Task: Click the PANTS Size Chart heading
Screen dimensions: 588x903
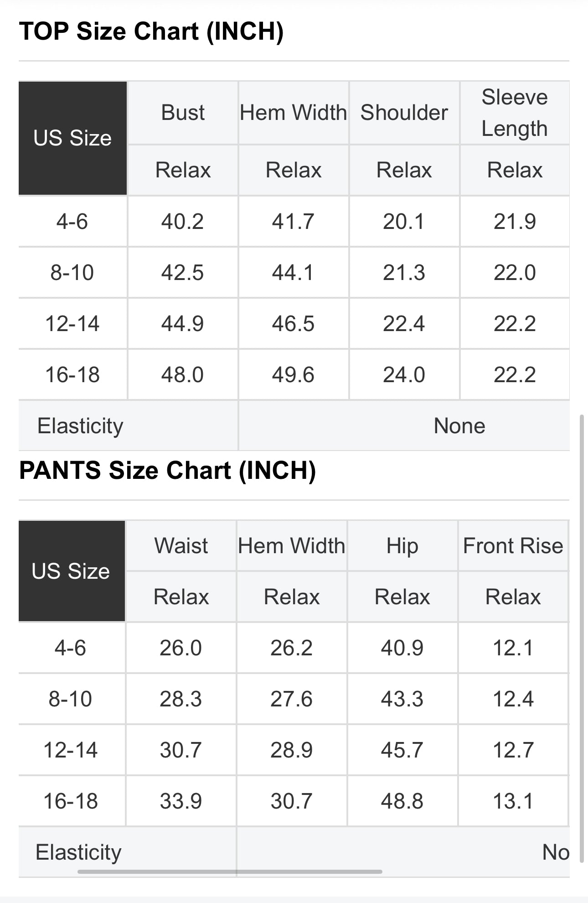Action: pos(167,470)
